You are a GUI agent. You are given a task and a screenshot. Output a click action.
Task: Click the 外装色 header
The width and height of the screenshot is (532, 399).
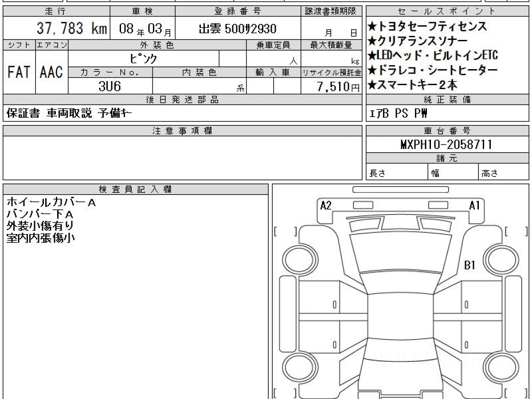pyautogui.click(x=157, y=45)
